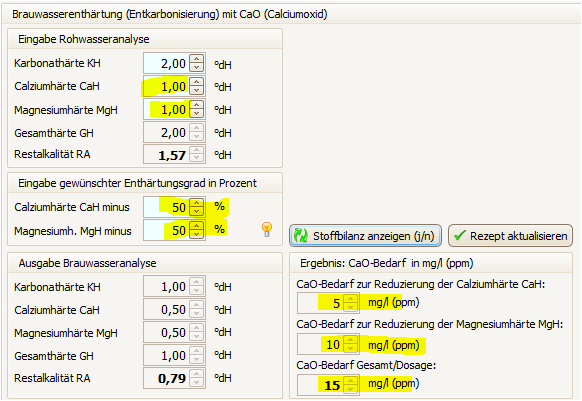
Task: Decrease Karbonathärte KH input with down arrow
Action: [x=197, y=67]
